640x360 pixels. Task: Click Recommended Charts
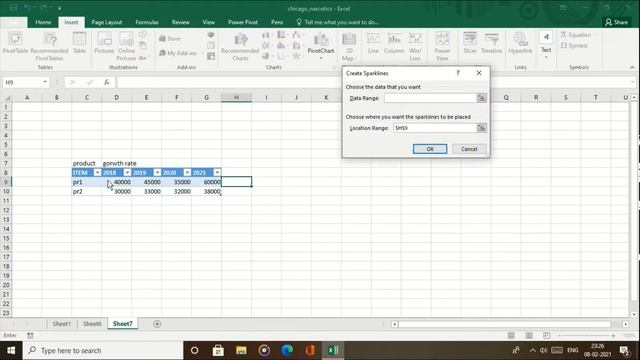coord(240,47)
